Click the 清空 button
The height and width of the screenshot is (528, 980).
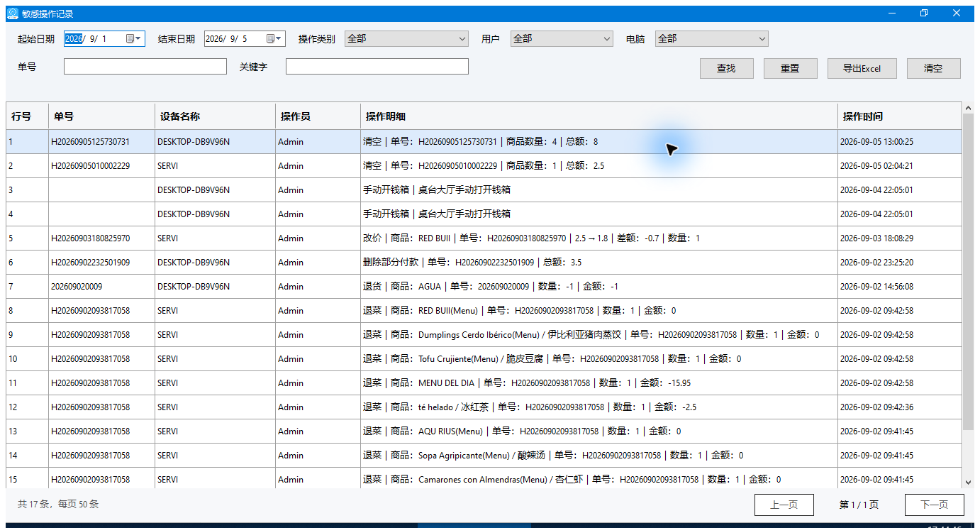pyautogui.click(x=933, y=68)
